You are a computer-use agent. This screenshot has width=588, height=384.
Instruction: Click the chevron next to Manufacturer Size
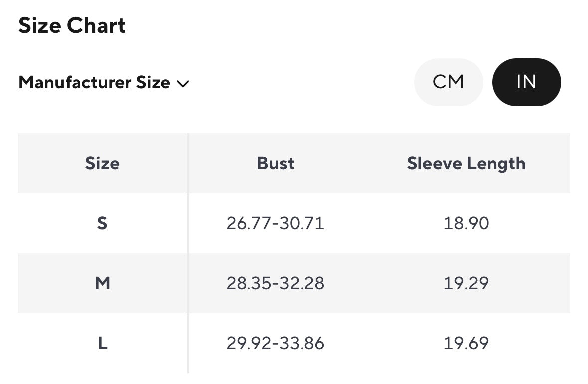pyautogui.click(x=183, y=84)
